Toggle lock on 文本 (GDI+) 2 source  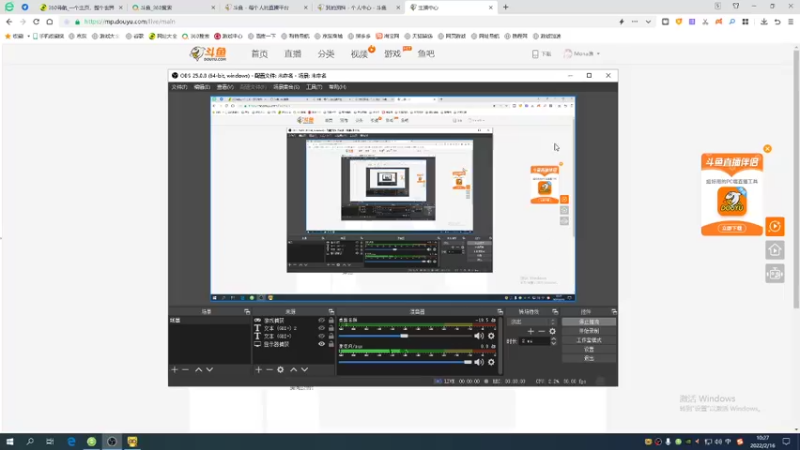(x=331, y=328)
